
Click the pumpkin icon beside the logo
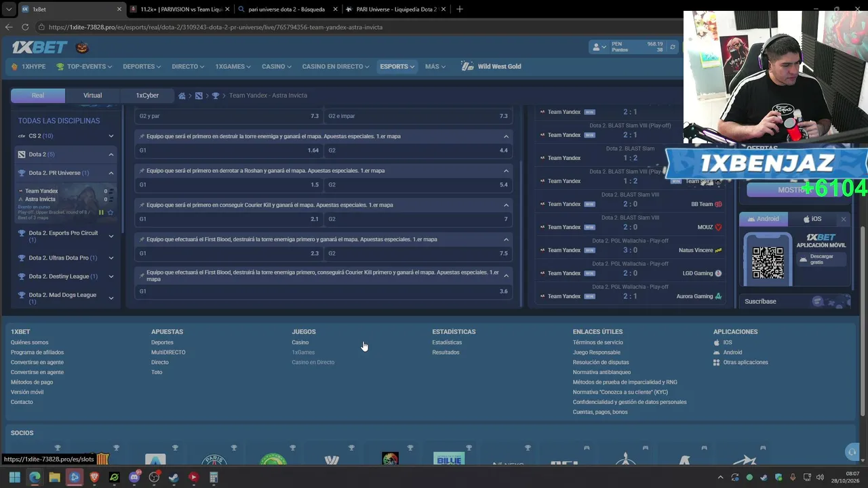click(x=82, y=47)
